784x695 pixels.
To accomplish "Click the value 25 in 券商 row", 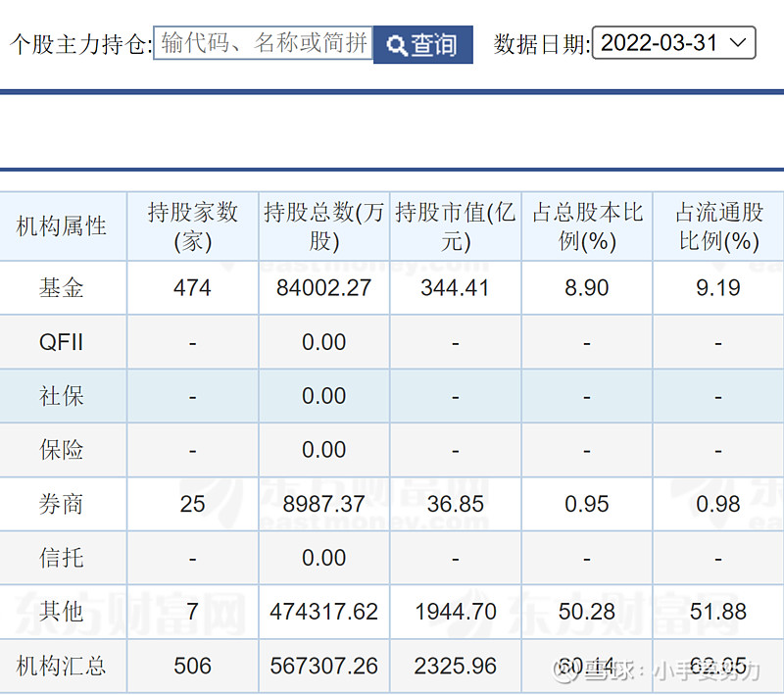I will (x=192, y=504).
